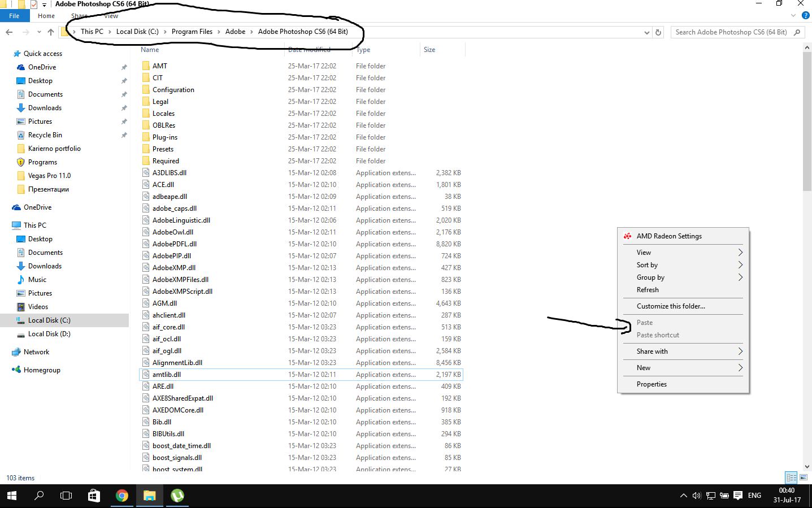Open the Sort by submenu

coord(683,265)
